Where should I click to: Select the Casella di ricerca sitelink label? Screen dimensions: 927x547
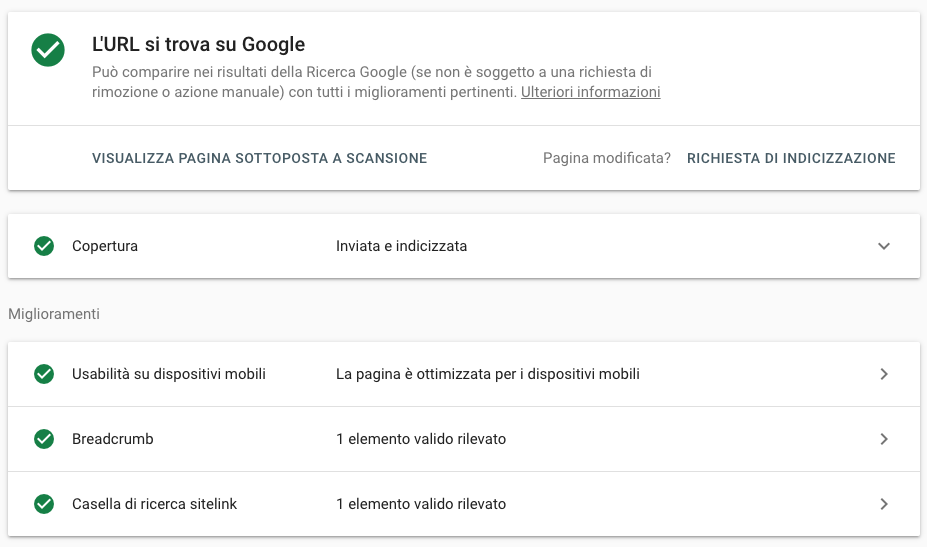[154, 504]
